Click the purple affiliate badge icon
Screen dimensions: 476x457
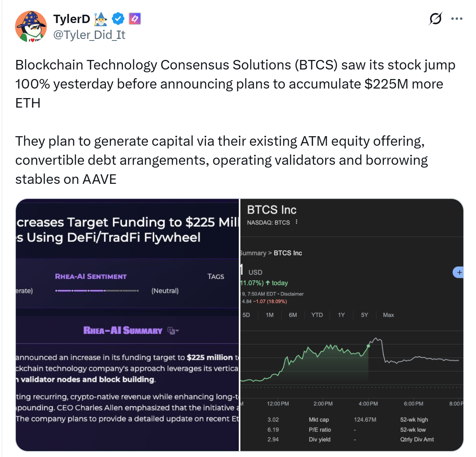pyautogui.click(x=135, y=19)
